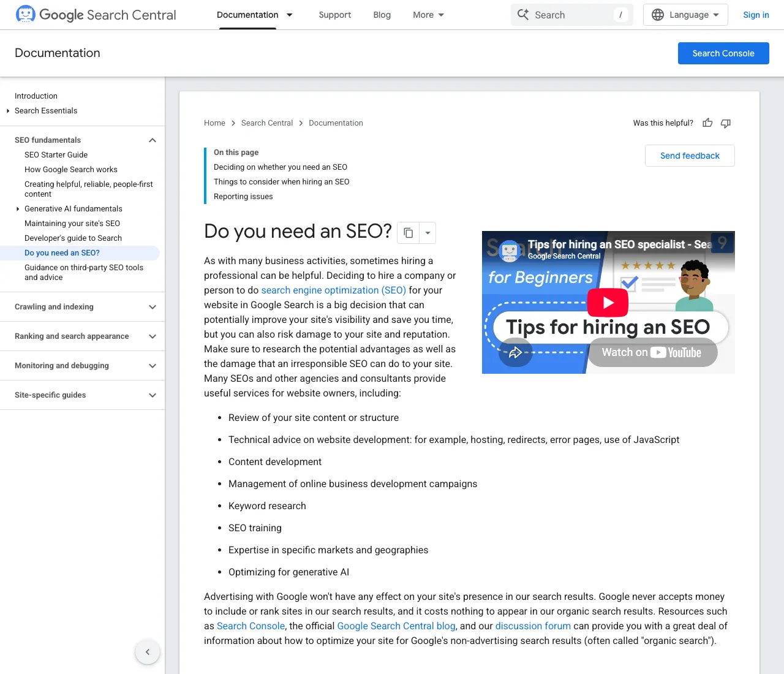Click the Google Search Central logo
784x674 pixels.
point(96,15)
